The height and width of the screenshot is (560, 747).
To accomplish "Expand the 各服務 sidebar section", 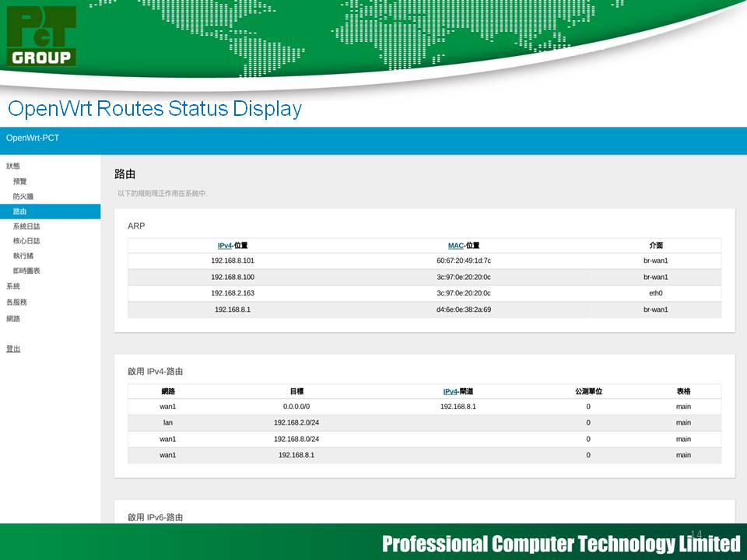I will click(x=16, y=302).
